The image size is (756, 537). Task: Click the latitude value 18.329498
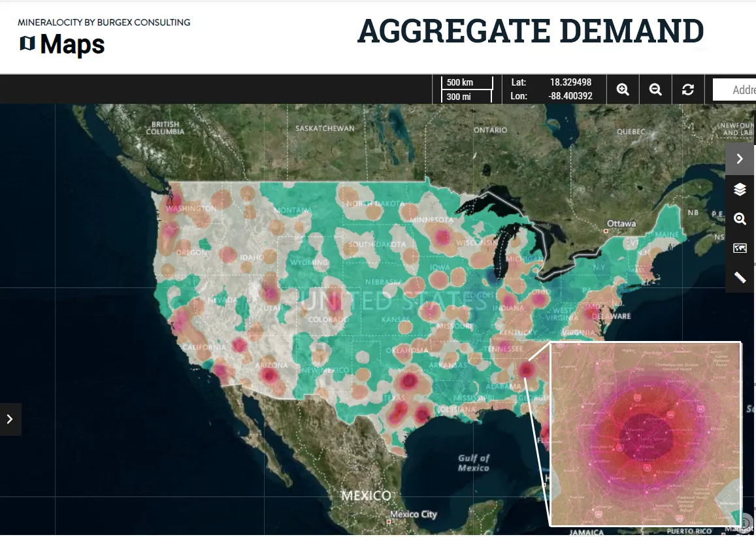pyautogui.click(x=570, y=82)
